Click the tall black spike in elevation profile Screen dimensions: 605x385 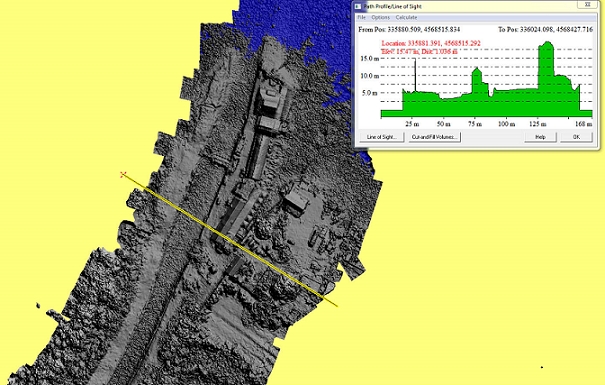(415, 75)
